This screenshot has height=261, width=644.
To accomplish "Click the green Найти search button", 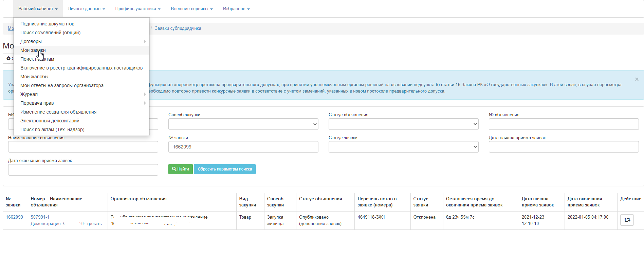I will (180, 169).
